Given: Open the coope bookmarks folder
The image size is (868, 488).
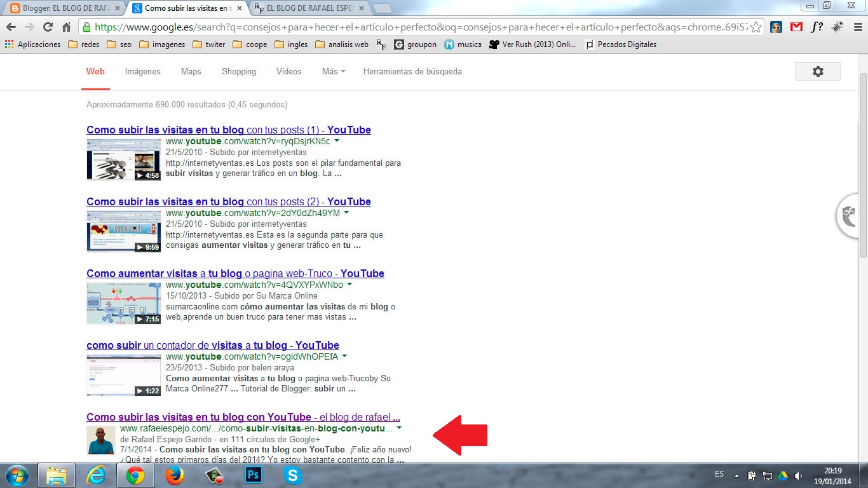Looking at the screenshot, I should [x=250, y=44].
